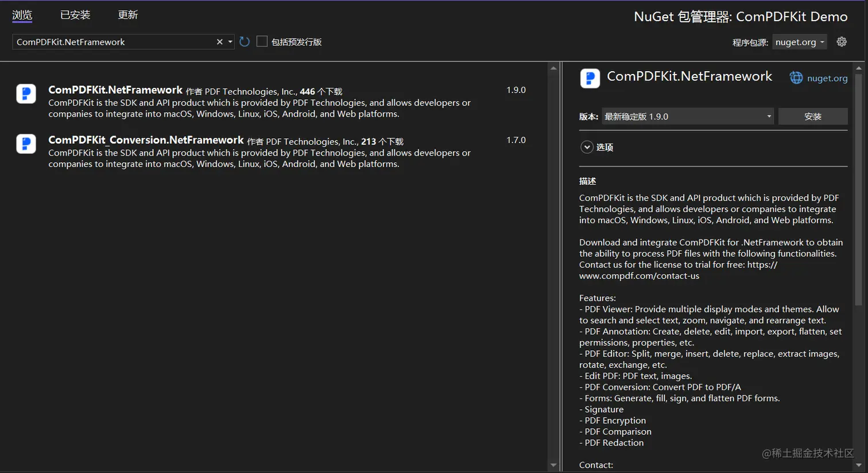Click the package icon in details pane
868x473 pixels.
pos(590,78)
